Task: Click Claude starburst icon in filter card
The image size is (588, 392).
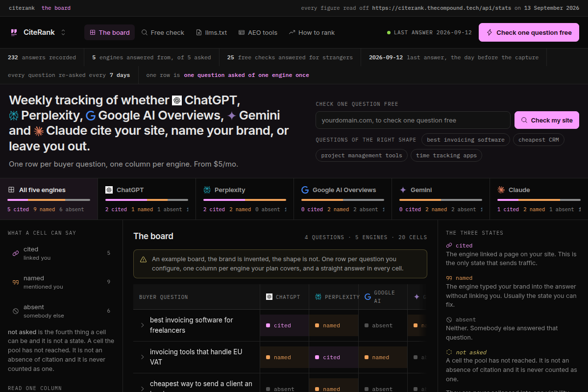Action: pos(501,190)
